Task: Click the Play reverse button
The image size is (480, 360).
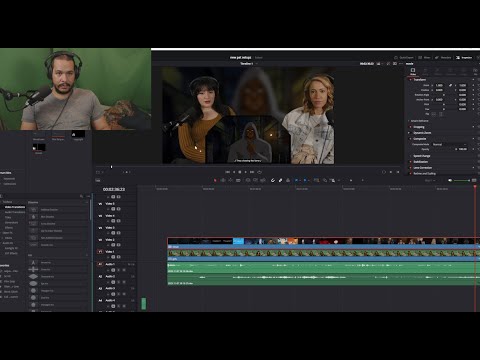Action: pyautogui.click(x=234, y=172)
